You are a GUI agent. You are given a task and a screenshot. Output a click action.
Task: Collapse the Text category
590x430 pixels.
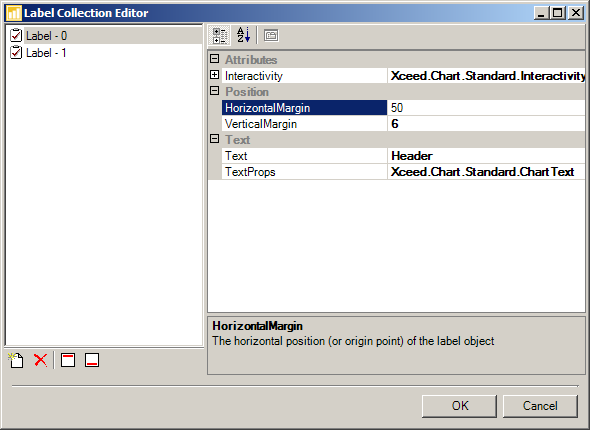pyautogui.click(x=214, y=139)
